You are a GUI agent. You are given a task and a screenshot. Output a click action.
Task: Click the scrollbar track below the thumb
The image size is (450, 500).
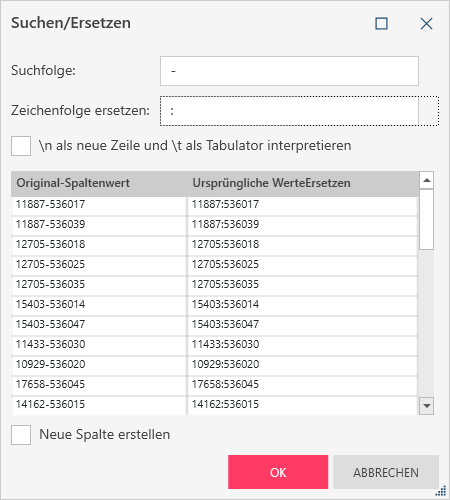pos(426,323)
